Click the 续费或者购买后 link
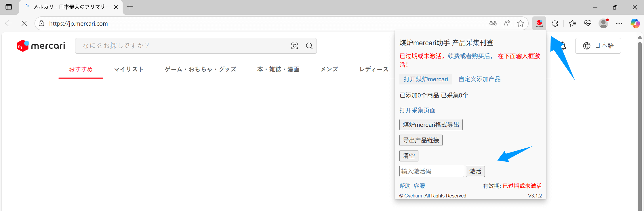Screen dimensions: 644x211 (x=469, y=56)
